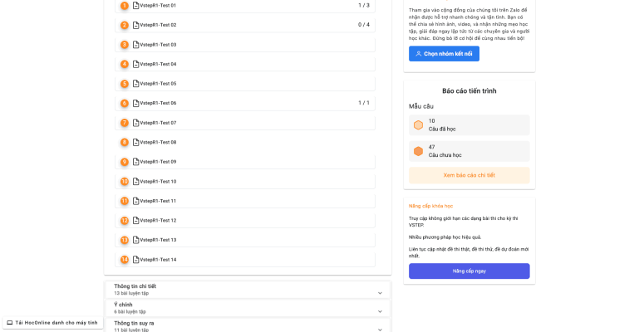Screen dimensions: 644x332
Task: Click the Báo cáo tiến trình heading
Action: coord(469,91)
